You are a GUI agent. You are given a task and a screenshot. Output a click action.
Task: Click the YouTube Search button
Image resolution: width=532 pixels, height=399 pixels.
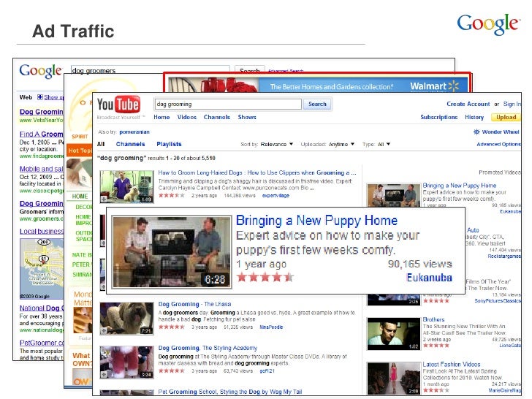(x=317, y=104)
